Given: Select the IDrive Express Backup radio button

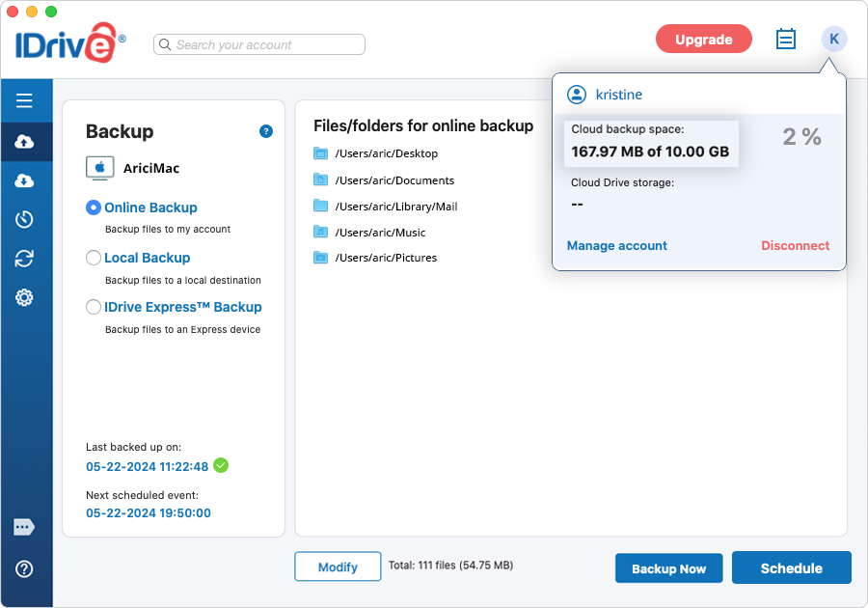Looking at the screenshot, I should point(93,307).
